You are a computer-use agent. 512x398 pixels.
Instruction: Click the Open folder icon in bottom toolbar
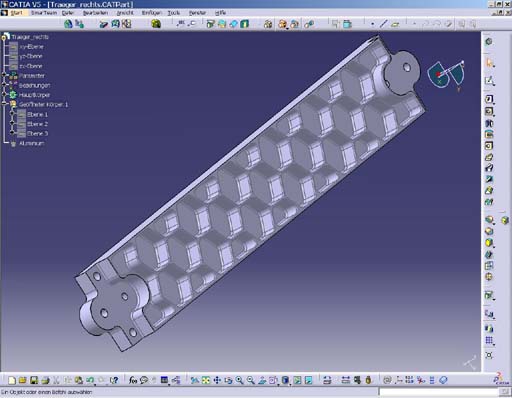(23, 380)
